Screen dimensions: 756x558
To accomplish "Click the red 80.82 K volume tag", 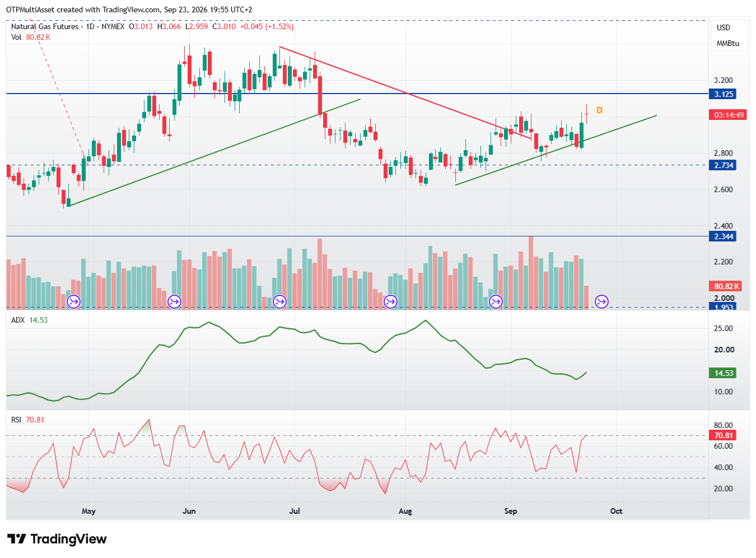I will pyautogui.click(x=726, y=286).
